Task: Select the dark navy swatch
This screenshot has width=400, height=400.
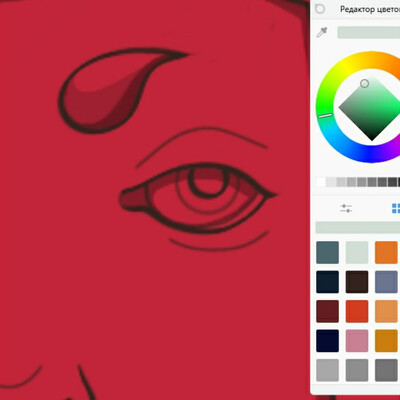Action: pyautogui.click(x=327, y=282)
